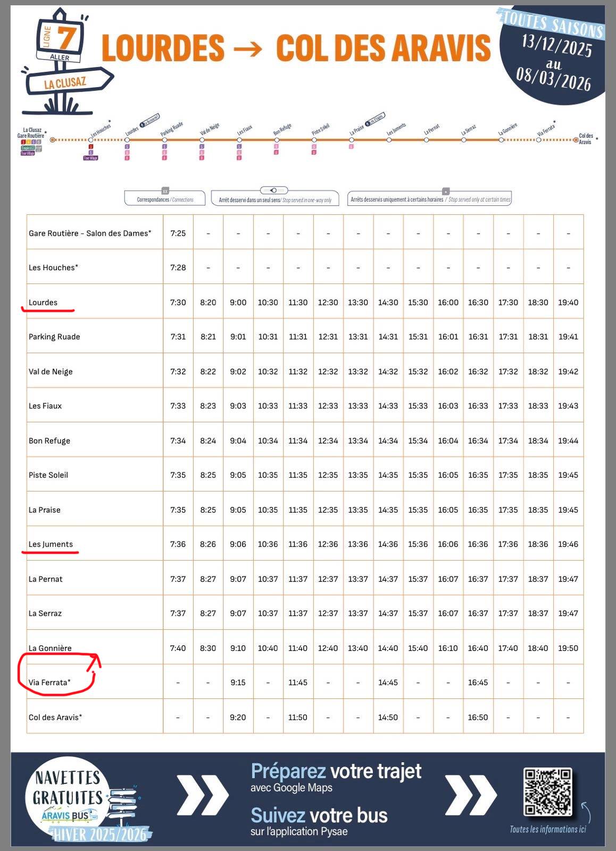Click Préparez votre trajet heading
The image size is (616, 851).
(x=336, y=771)
